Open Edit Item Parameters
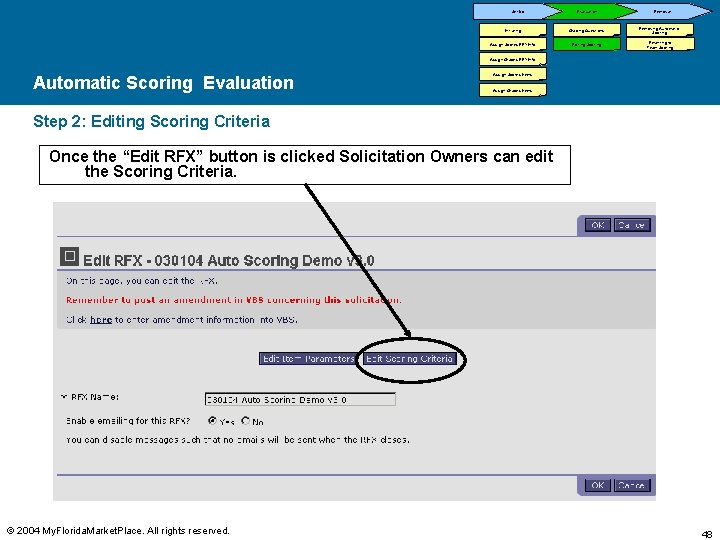Image resolution: width=720 pixels, height=540 pixels. (309, 359)
